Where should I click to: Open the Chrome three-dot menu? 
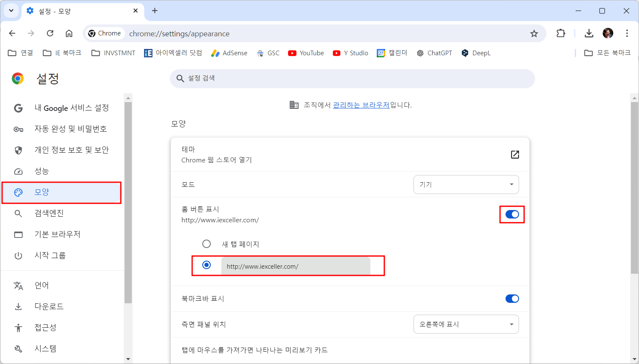coord(627,33)
